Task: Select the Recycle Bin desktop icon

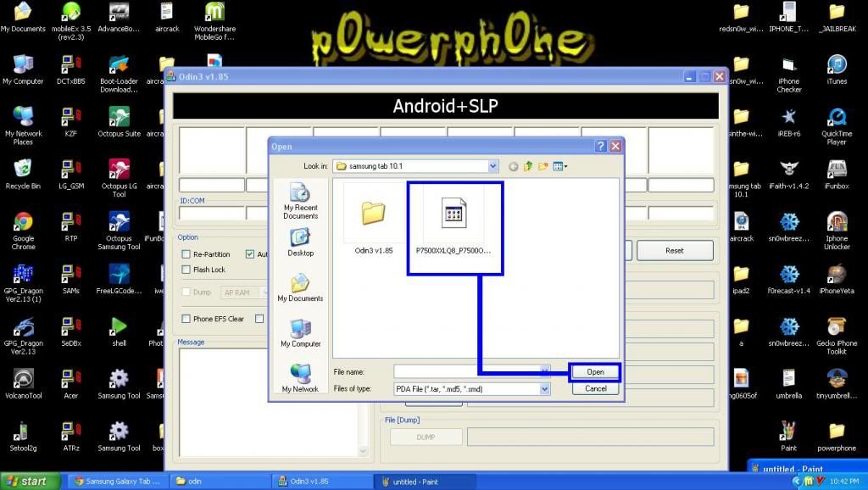Action: [x=23, y=174]
